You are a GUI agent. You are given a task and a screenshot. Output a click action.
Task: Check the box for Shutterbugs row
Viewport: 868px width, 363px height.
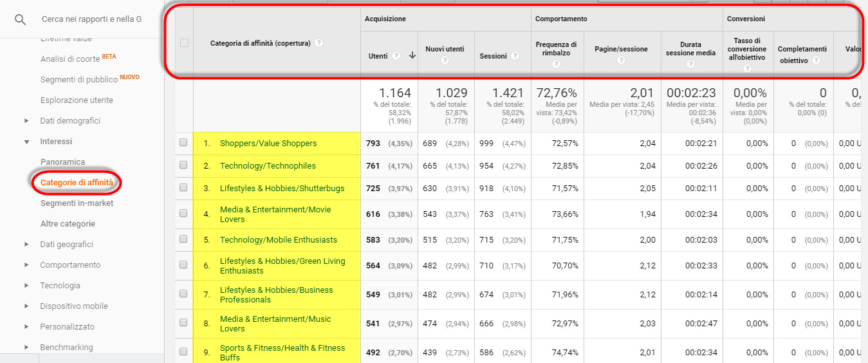point(183,188)
